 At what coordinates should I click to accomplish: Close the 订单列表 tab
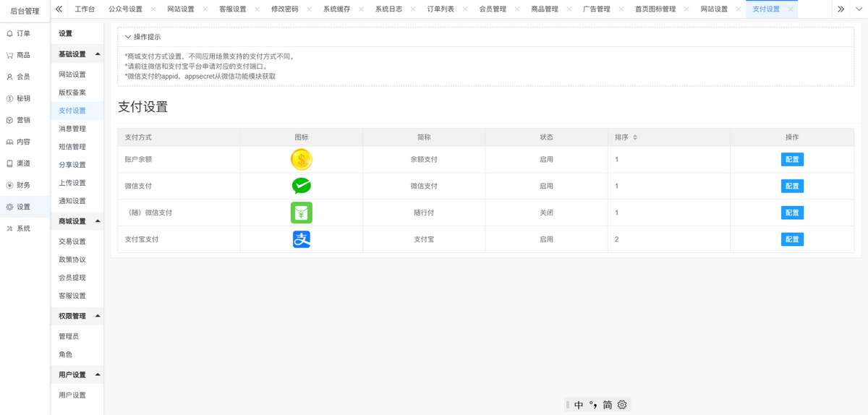466,9
